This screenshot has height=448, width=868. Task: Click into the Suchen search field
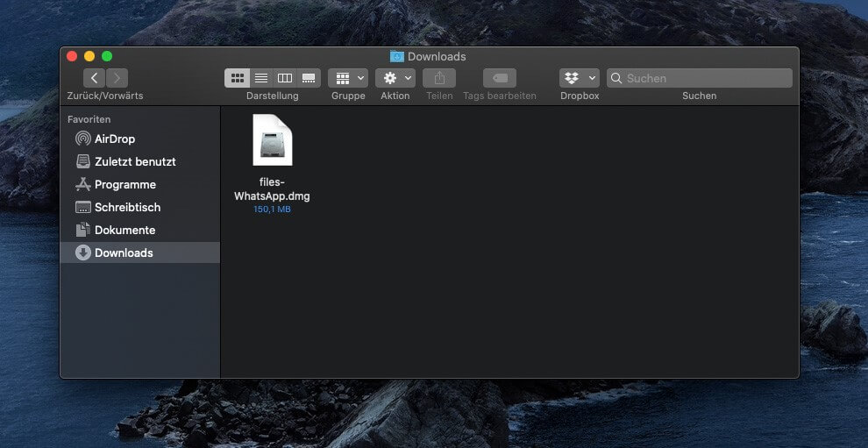(x=699, y=78)
